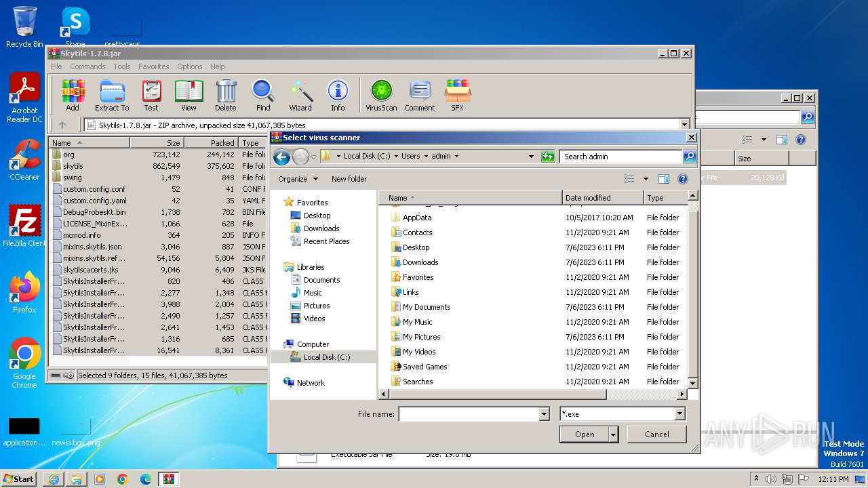The width and height of the screenshot is (868, 488).
Task: Open the Tools menu
Action: [122, 66]
